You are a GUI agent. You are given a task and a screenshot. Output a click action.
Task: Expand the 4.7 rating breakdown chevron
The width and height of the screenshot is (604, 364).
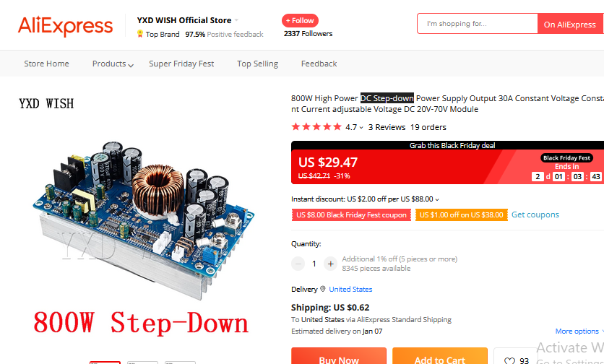click(361, 128)
